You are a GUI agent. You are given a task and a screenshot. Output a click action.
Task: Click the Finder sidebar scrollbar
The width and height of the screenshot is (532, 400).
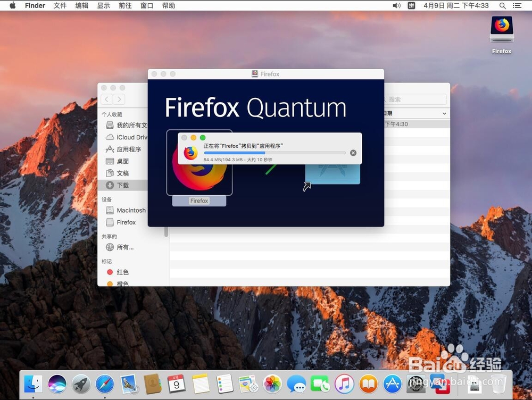166,232
